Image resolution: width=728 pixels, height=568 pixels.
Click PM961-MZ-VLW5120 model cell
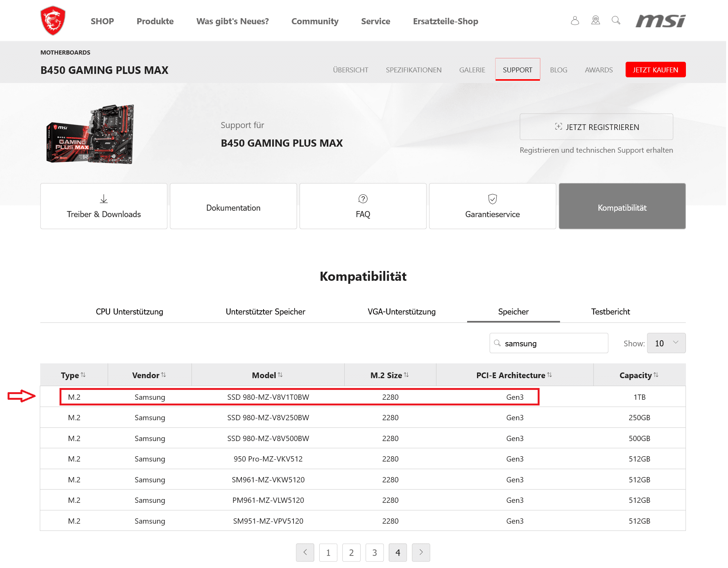coord(268,500)
